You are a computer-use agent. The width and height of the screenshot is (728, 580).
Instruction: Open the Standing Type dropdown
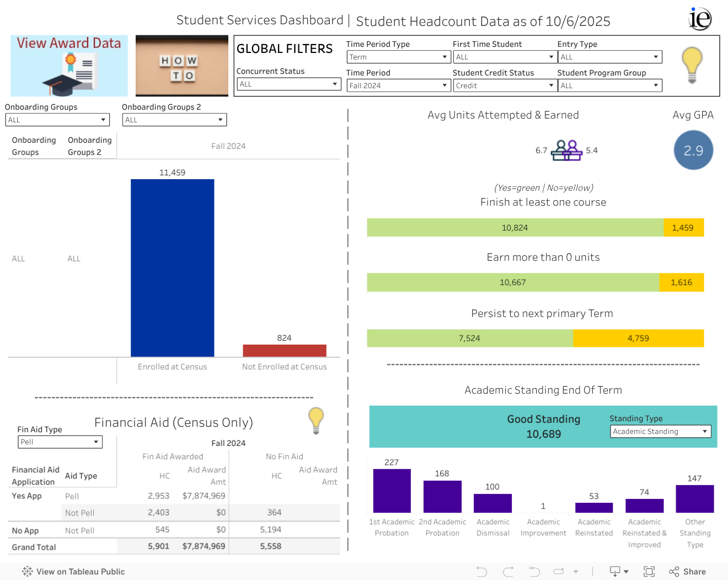click(x=660, y=431)
